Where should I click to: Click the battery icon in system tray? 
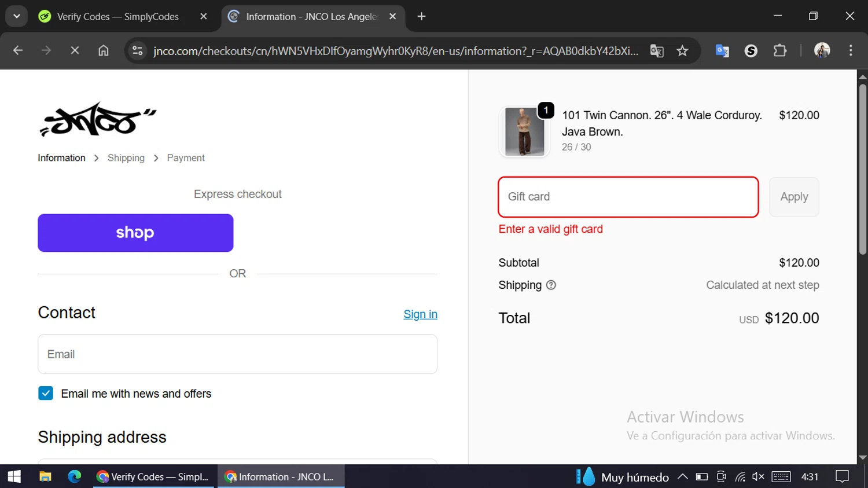pyautogui.click(x=702, y=476)
